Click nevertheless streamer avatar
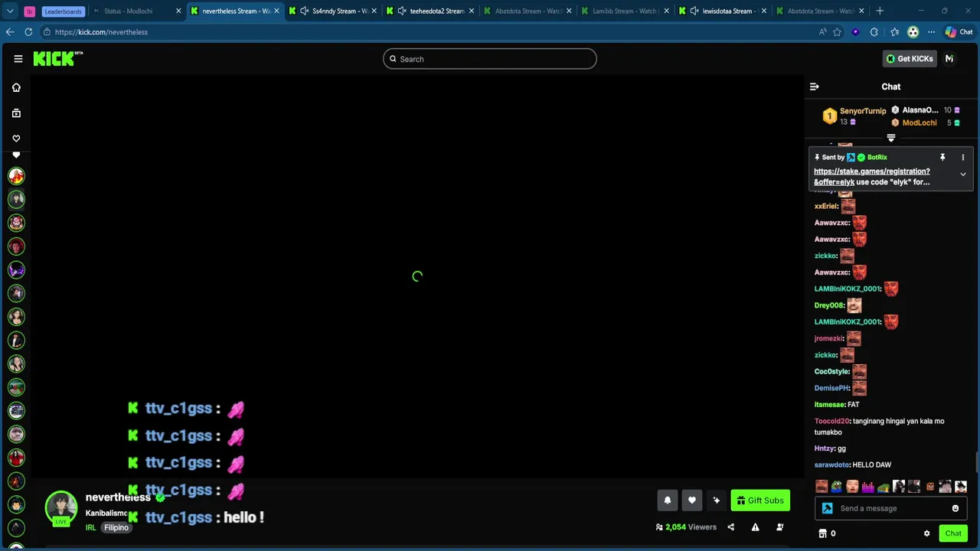The width and height of the screenshot is (980, 551). (x=60, y=507)
